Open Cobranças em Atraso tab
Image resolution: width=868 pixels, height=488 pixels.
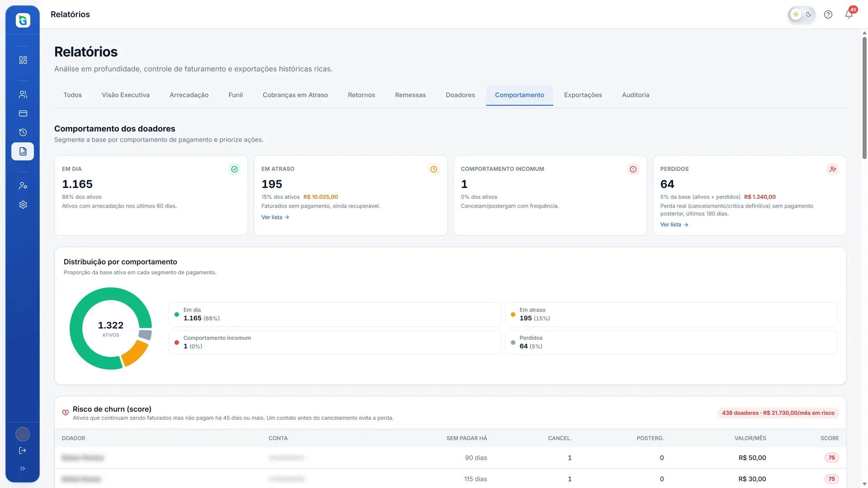[295, 95]
